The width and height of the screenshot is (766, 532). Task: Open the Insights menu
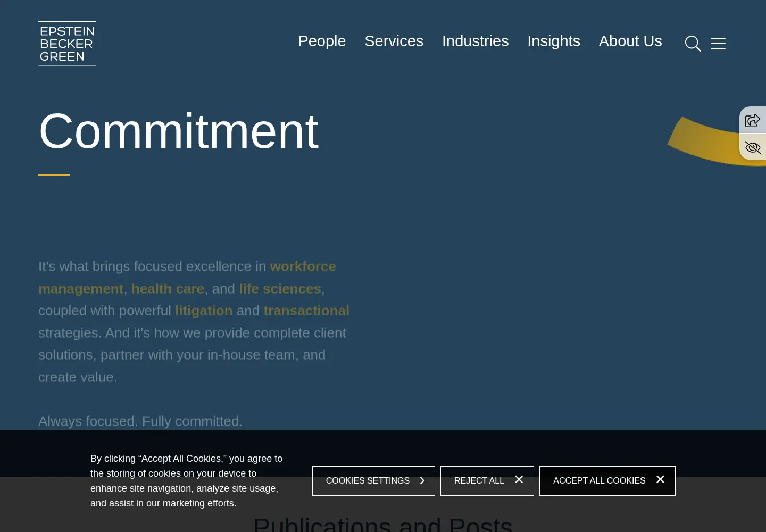[x=554, y=41]
